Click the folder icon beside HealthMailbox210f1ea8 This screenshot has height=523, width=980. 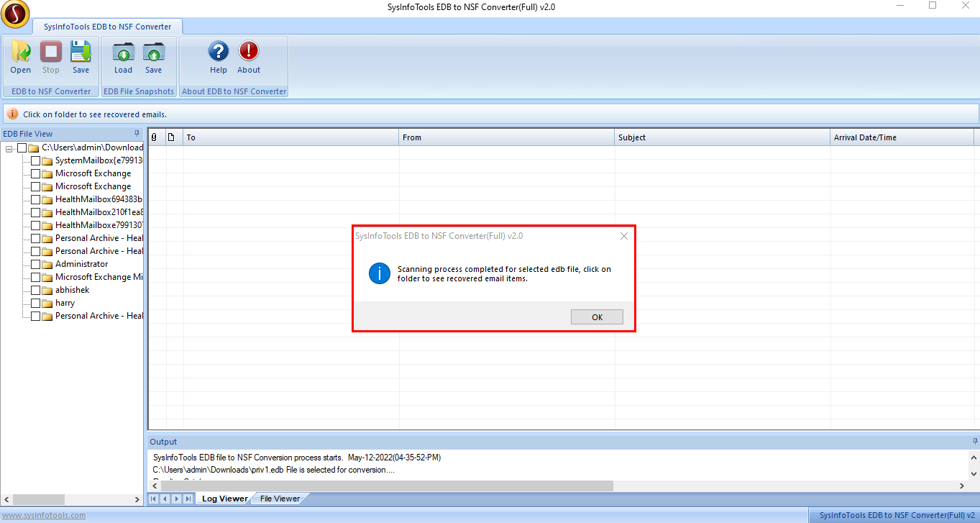pos(47,212)
